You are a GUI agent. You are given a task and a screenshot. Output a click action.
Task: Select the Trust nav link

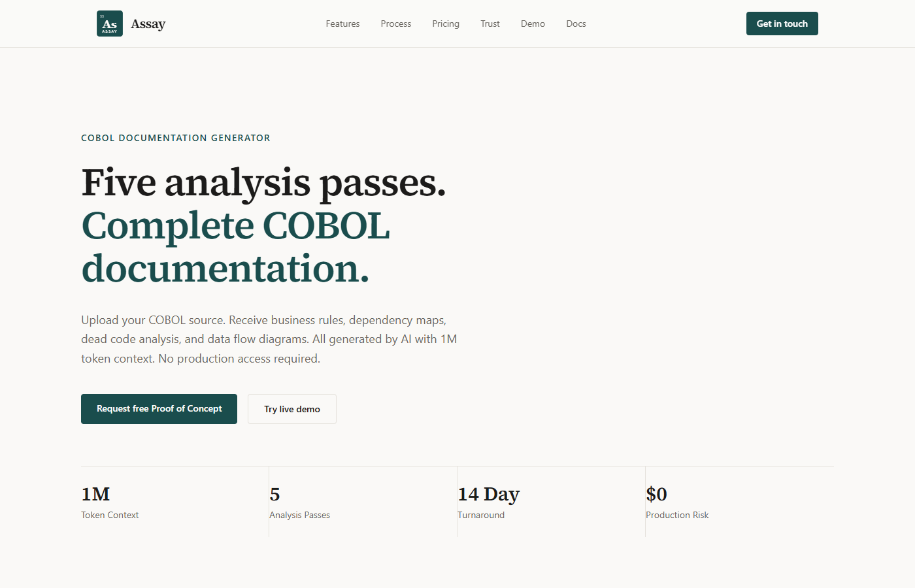[490, 24]
